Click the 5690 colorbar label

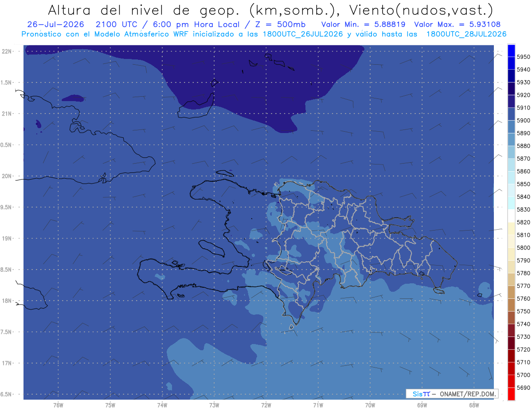point(523,388)
